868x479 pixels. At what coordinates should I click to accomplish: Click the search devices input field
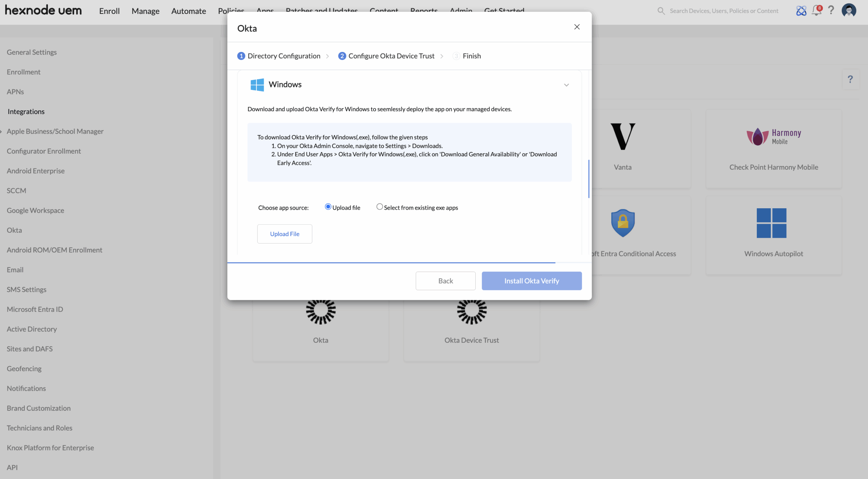click(x=724, y=11)
